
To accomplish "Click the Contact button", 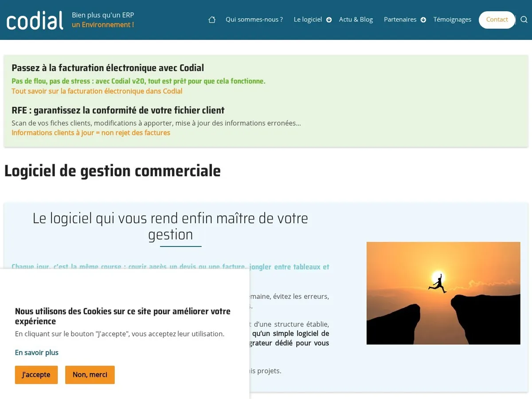I will tap(497, 20).
